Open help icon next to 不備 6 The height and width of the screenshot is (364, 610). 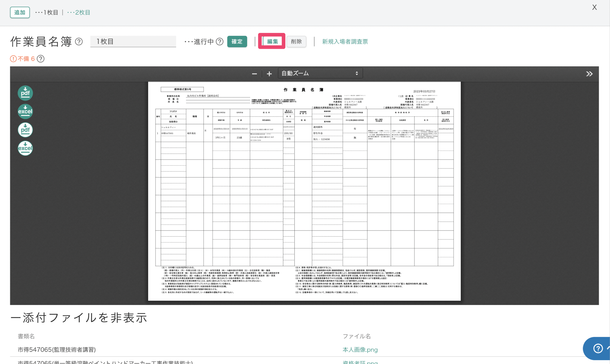click(x=41, y=59)
